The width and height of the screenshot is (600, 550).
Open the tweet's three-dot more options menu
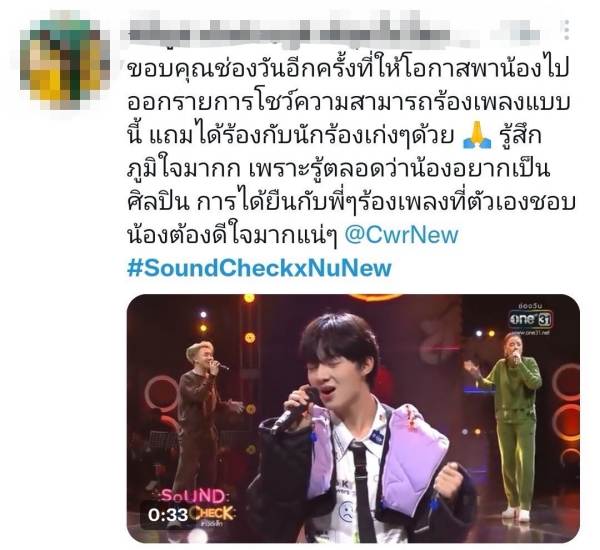[566, 30]
